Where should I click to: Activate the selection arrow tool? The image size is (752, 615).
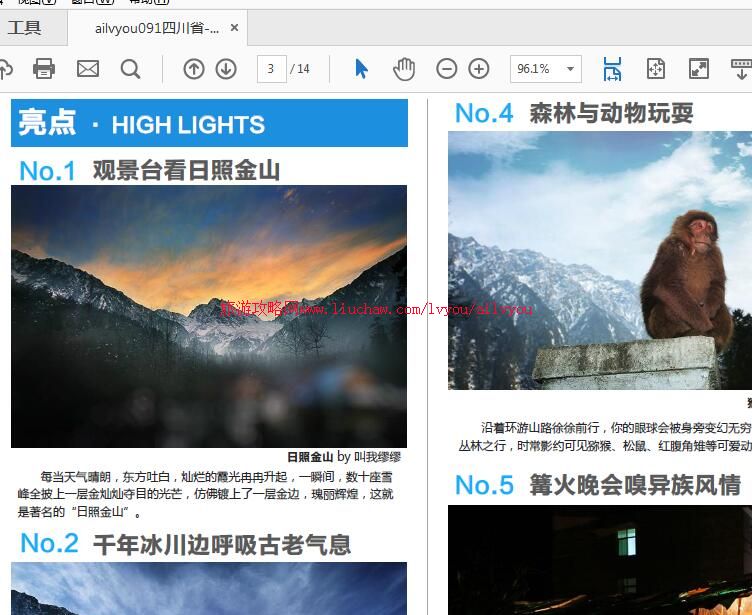(362, 68)
